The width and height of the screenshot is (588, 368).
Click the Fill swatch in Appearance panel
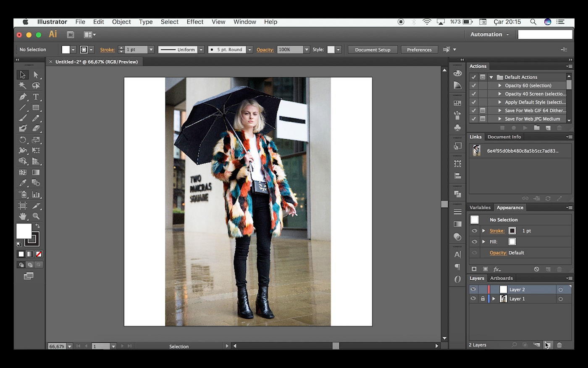tap(512, 242)
